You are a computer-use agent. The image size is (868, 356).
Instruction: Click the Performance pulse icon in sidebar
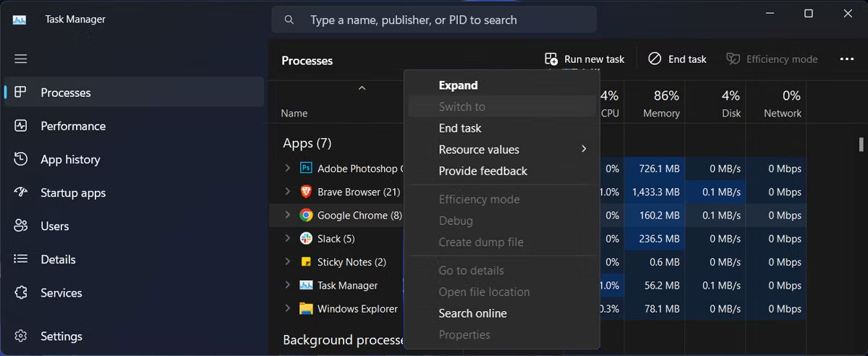[20, 126]
